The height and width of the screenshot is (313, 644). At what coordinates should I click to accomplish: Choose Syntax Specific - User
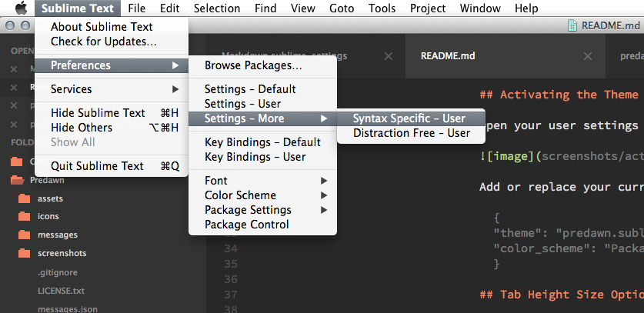(411, 118)
